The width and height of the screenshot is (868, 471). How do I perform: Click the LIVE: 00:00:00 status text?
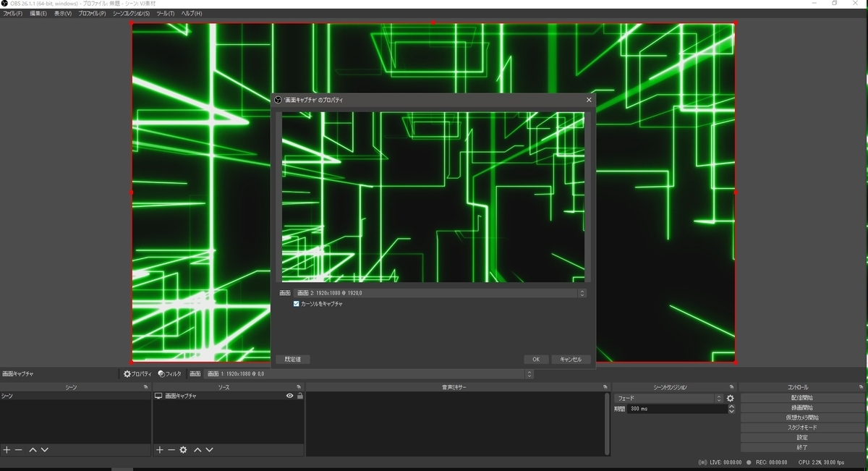click(x=726, y=462)
